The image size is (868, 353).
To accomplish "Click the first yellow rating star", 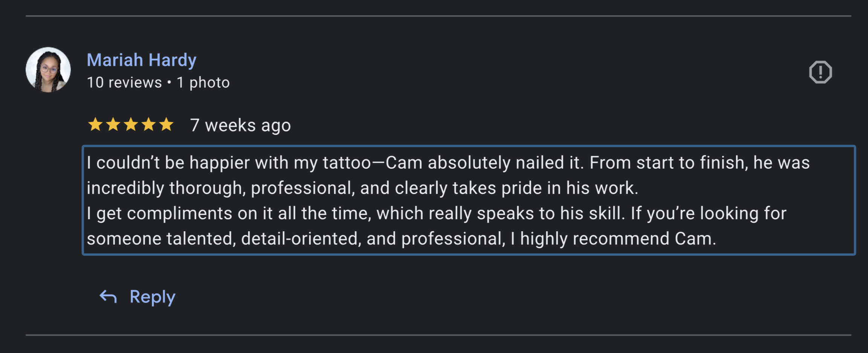I will [95, 124].
